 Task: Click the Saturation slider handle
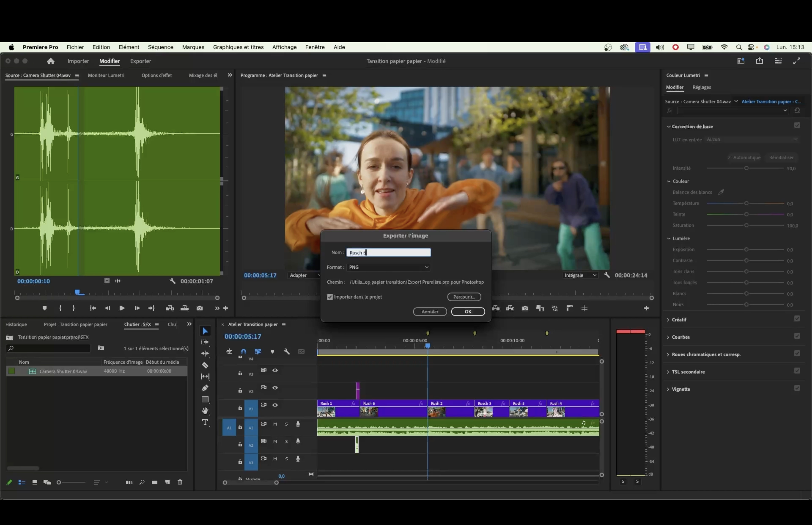click(746, 225)
